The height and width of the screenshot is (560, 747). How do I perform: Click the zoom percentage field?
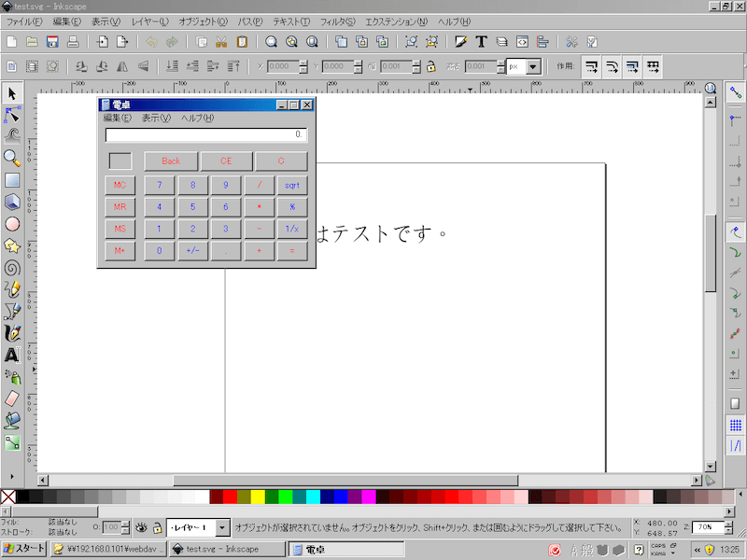click(x=708, y=527)
